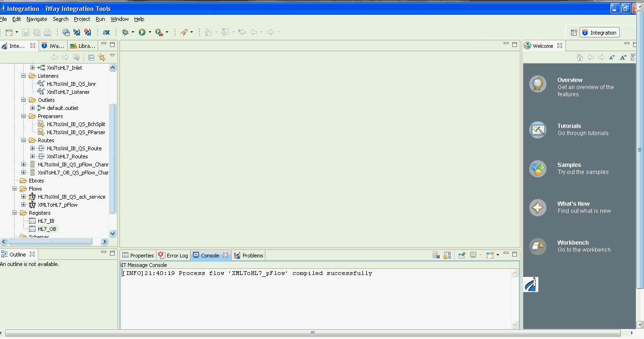This screenshot has width=644, height=339.
Task: Expand the HL7toXml_IB_QS_Route node
Action: click(32, 148)
